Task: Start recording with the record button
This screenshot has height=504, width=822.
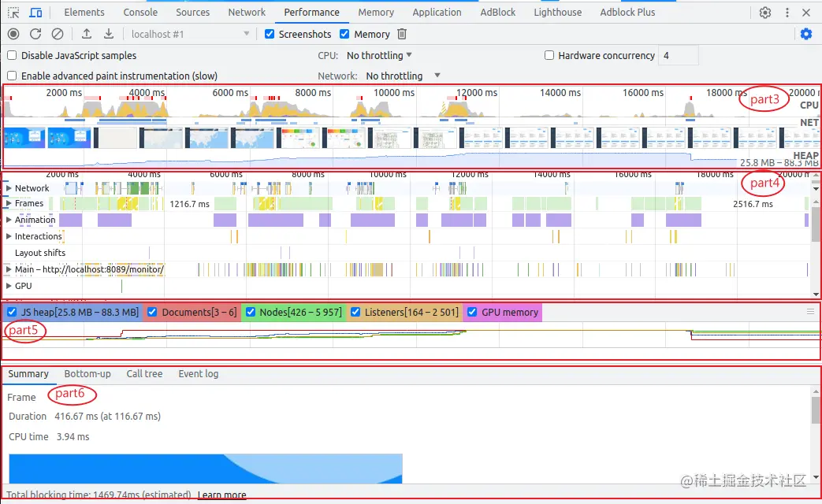Action: [13, 34]
